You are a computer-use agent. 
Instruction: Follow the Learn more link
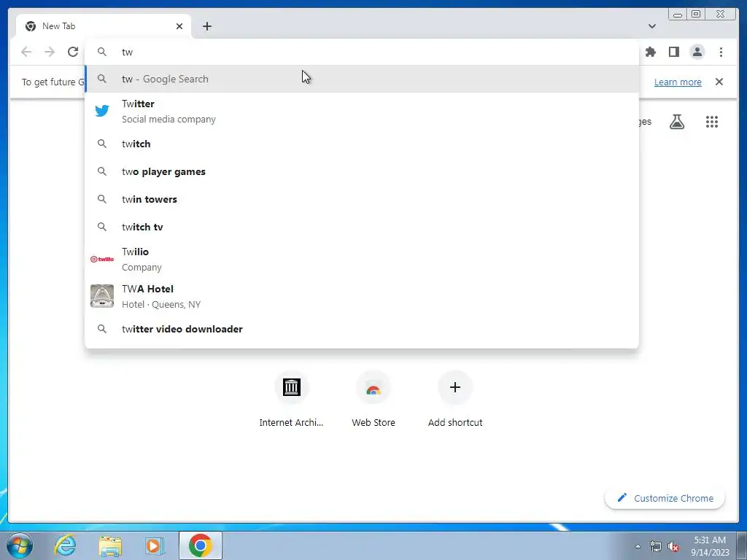pos(678,82)
